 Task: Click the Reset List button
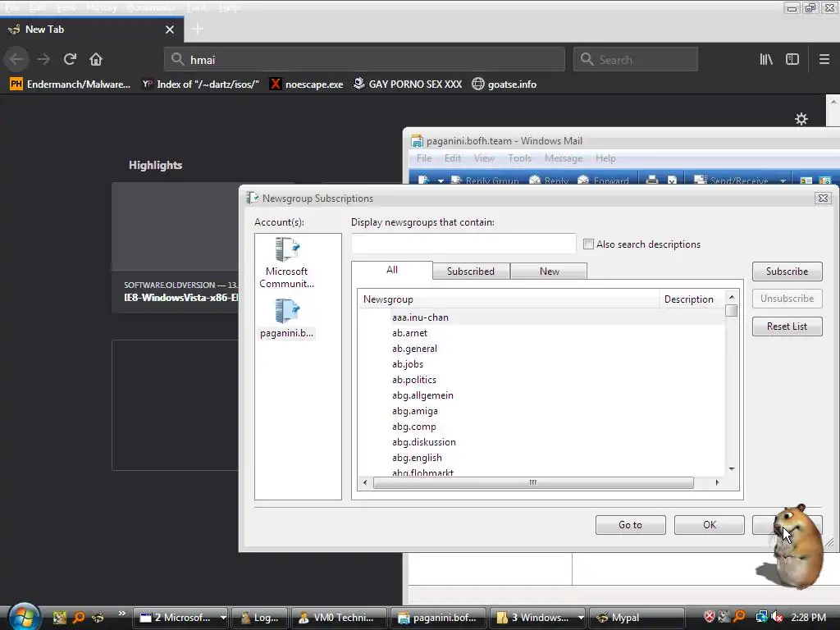pos(787,326)
